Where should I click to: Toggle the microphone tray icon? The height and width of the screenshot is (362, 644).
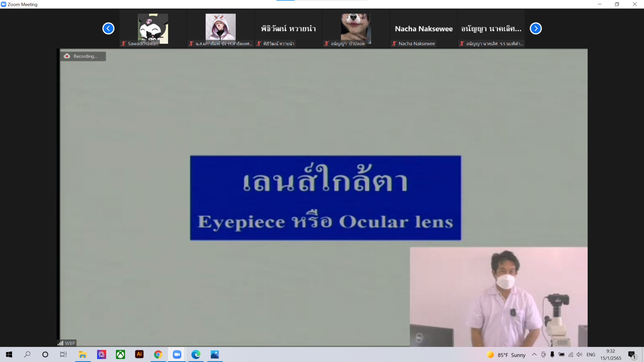tap(552, 355)
